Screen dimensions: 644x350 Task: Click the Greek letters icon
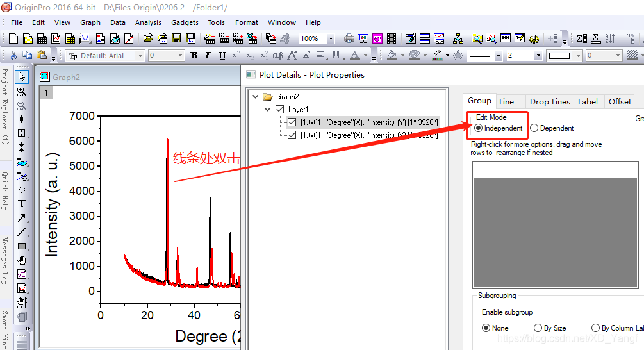278,55
